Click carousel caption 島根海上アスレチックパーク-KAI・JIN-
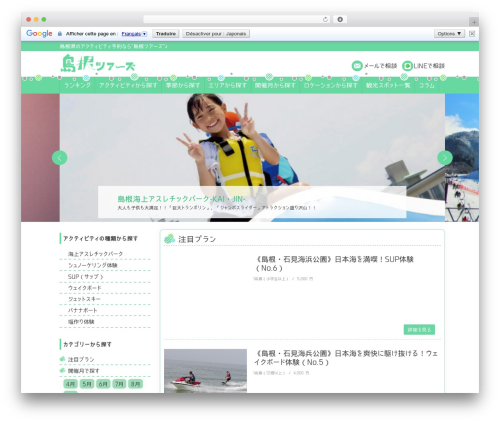The width and height of the screenshot is (500, 423). pyautogui.click(x=181, y=199)
